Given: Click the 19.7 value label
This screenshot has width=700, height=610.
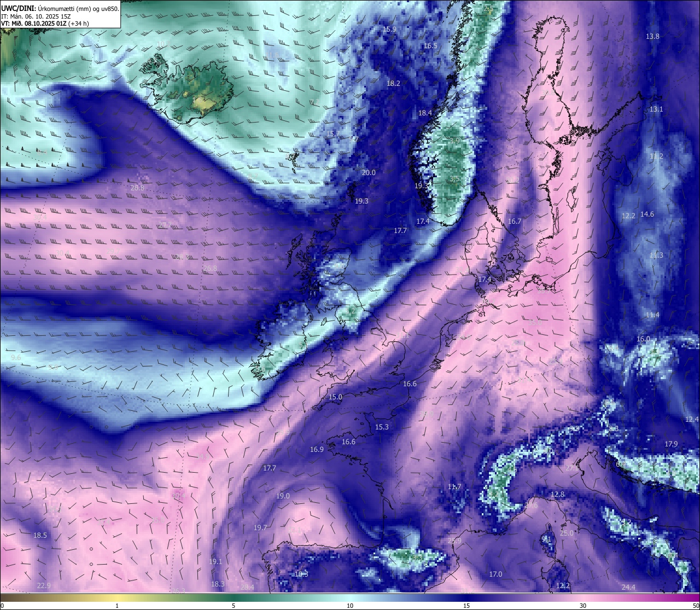Looking at the screenshot, I should [260, 527].
